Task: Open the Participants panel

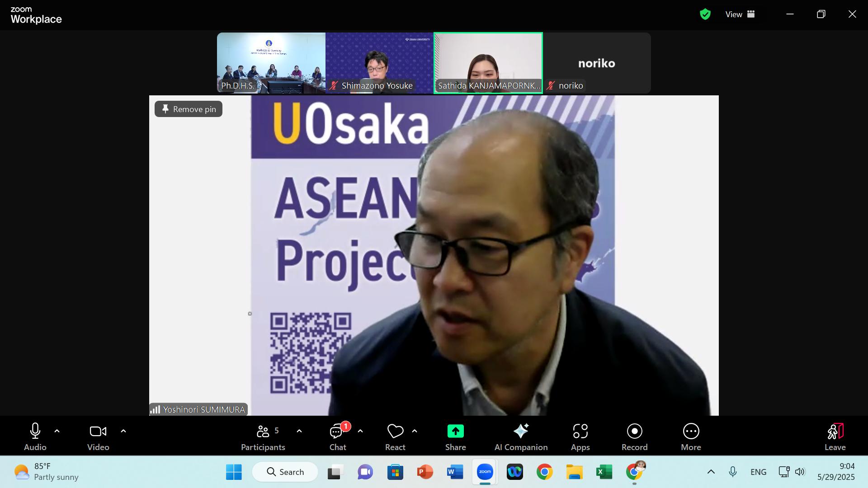Action: tap(263, 436)
